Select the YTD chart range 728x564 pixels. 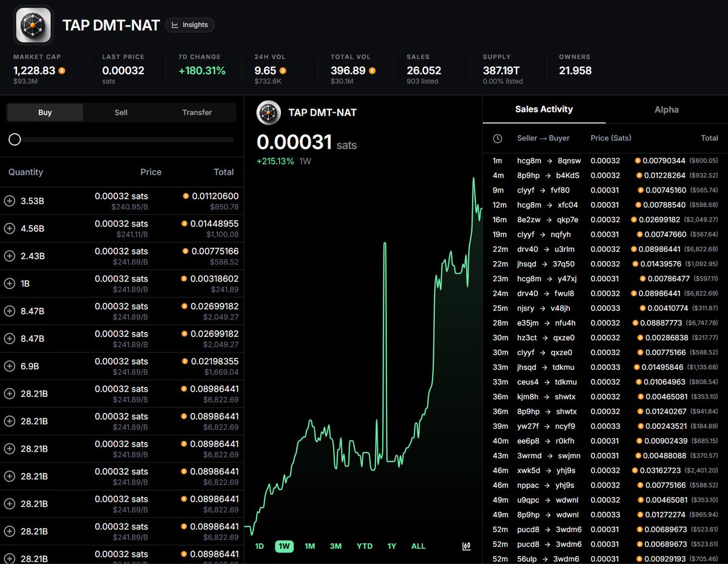(x=365, y=546)
